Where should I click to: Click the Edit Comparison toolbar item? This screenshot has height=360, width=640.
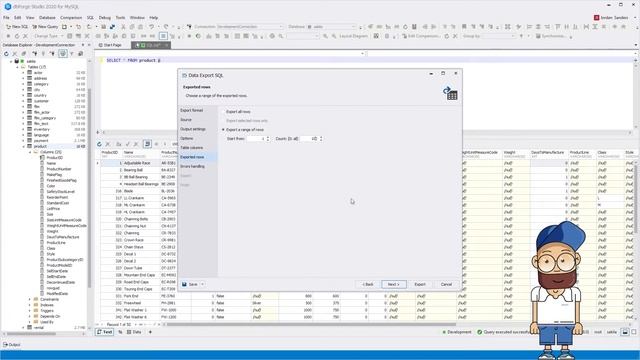421,36
